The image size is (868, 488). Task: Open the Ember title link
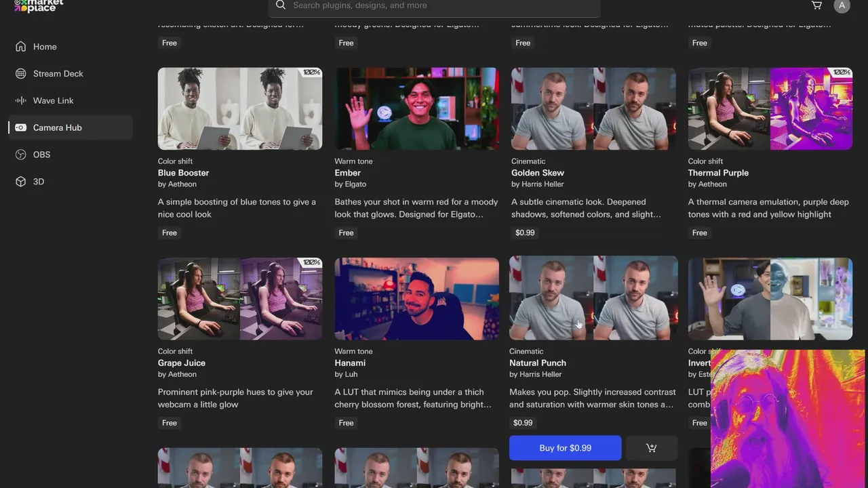348,173
